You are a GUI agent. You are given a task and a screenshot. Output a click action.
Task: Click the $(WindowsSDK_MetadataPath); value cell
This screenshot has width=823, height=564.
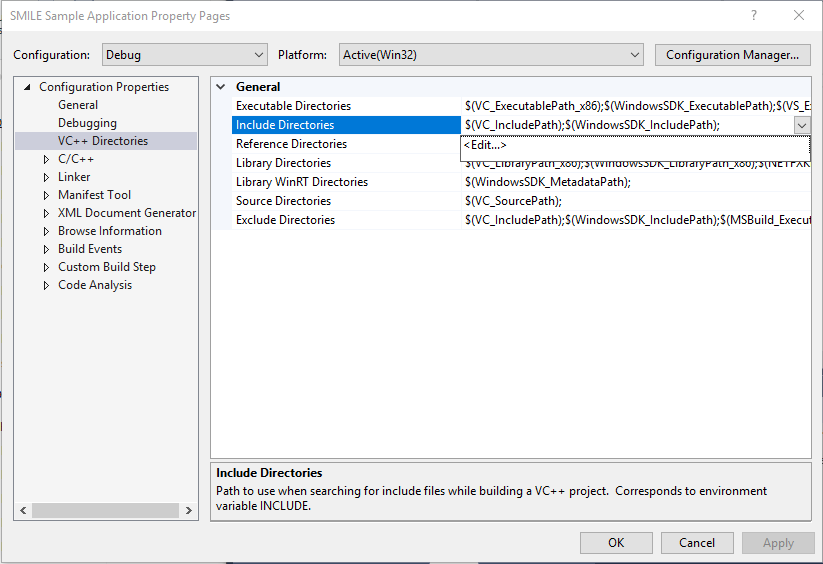click(x=636, y=182)
